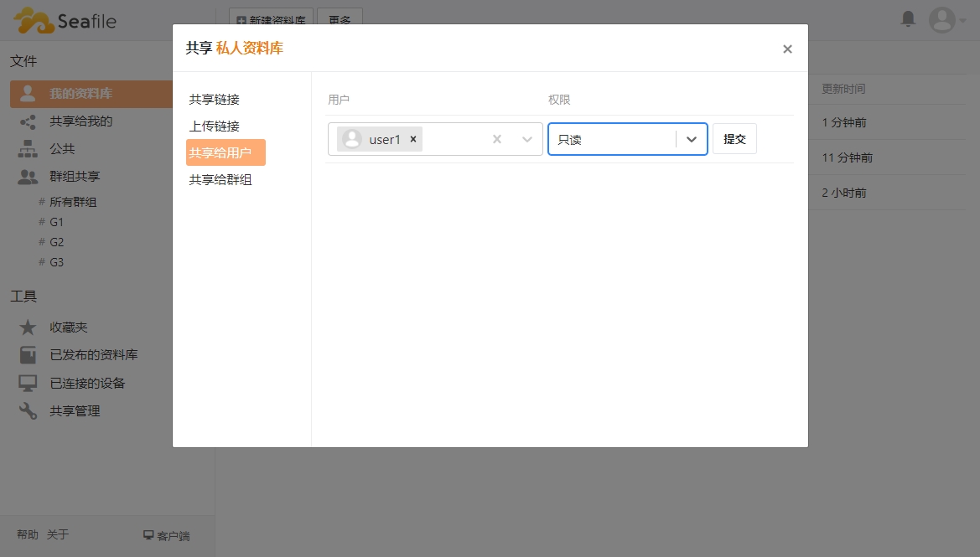Click the 提交 submit button
This screenshot has height=557, width=980.
pos(734,139)
